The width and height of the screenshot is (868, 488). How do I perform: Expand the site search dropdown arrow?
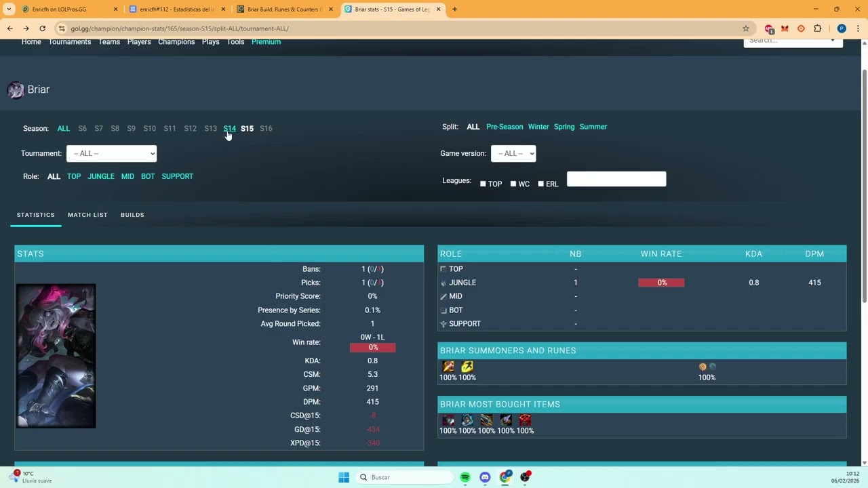[x=832, y=41]
